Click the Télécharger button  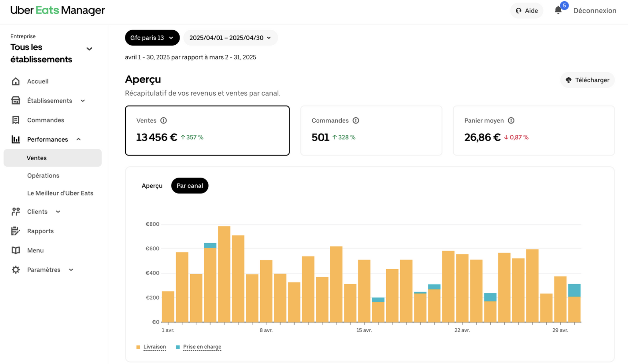click(x=587, y=80)
